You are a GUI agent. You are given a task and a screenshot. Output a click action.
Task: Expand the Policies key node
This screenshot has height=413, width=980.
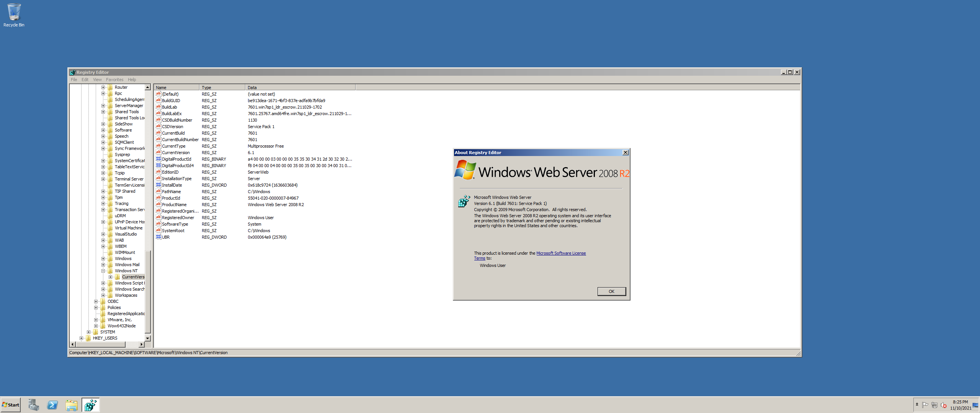96,307
